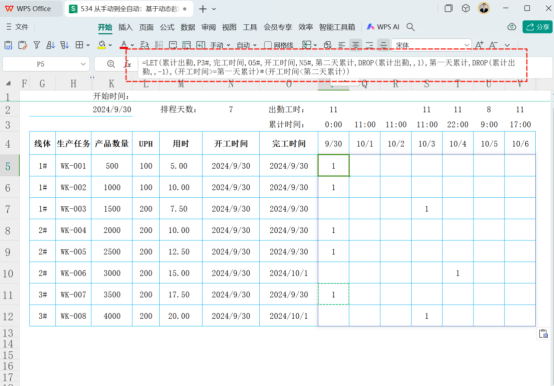Click the yellow fill color swatch icon
The height and width of the screenshot is (386, 554).
coord(102,45)
